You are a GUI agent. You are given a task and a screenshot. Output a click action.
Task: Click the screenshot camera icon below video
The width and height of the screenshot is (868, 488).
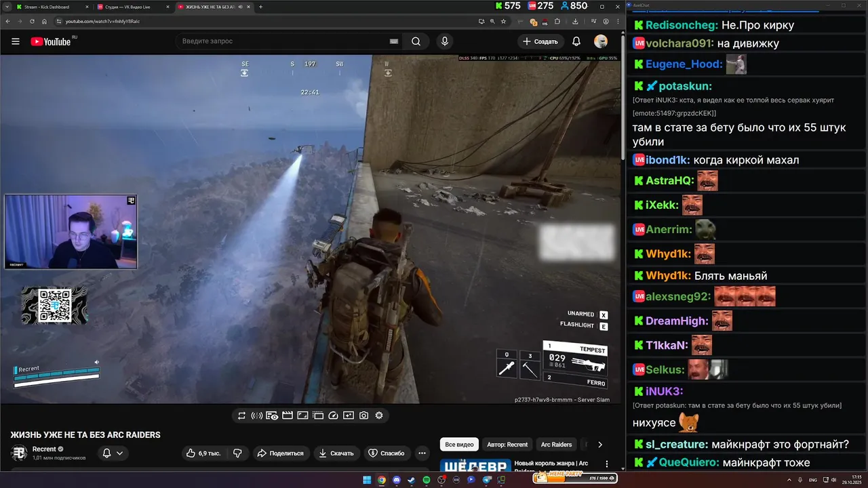[x=363, y=415]
